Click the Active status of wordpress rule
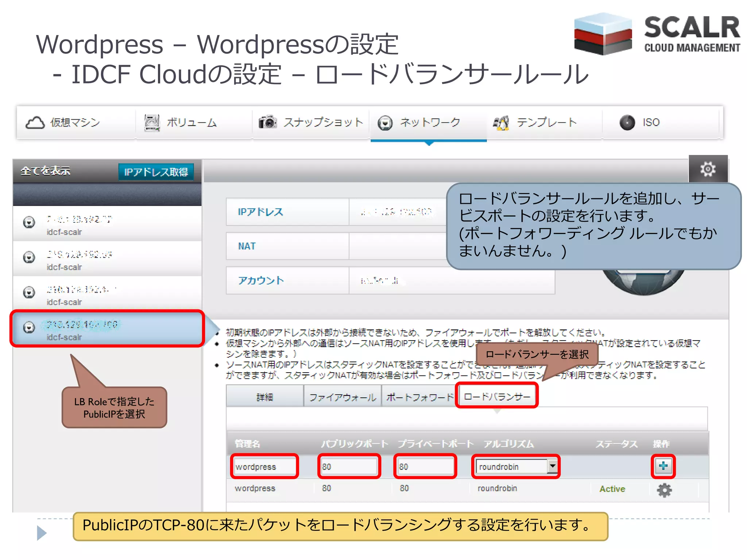Image resolution: width=747 pixels, height=560 pixels. (612, 489)
